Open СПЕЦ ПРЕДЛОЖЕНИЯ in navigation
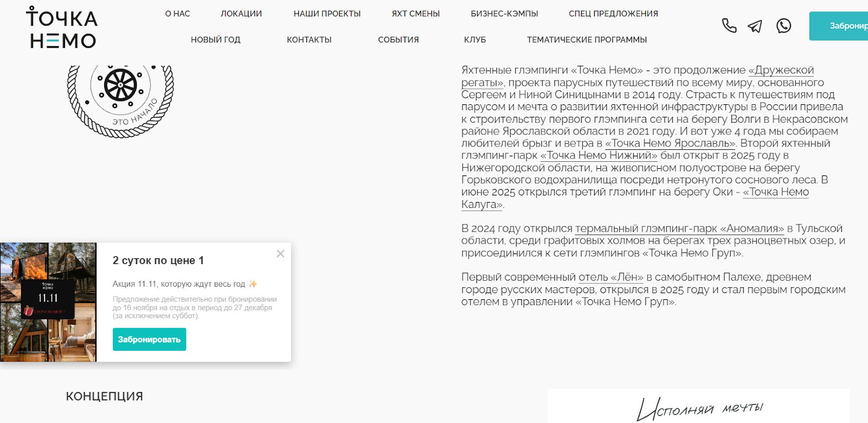This screenshot has width=868, height=423. tap(614, 14)
